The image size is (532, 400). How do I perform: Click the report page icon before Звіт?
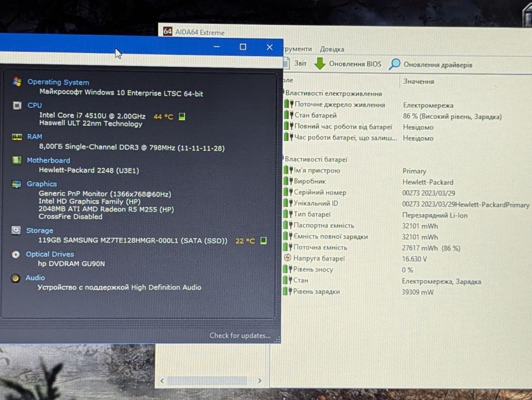[286, 63]
